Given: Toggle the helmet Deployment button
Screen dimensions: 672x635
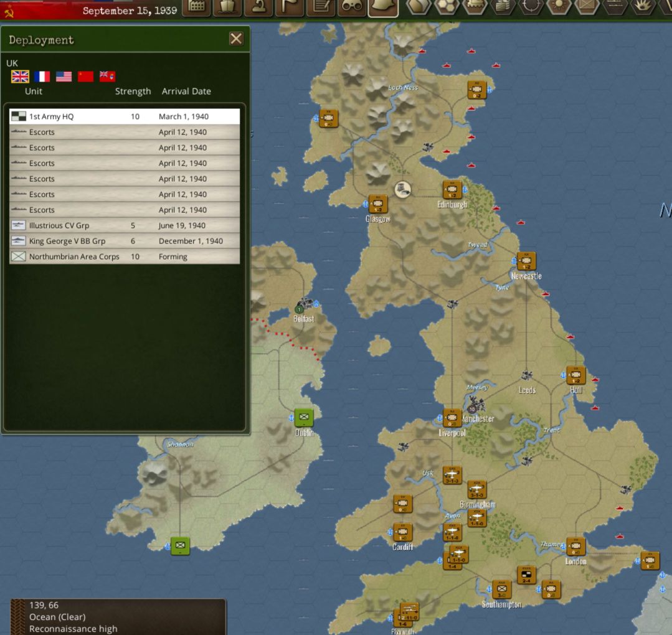Looking at the screenshot, I should tap(383, 7).
